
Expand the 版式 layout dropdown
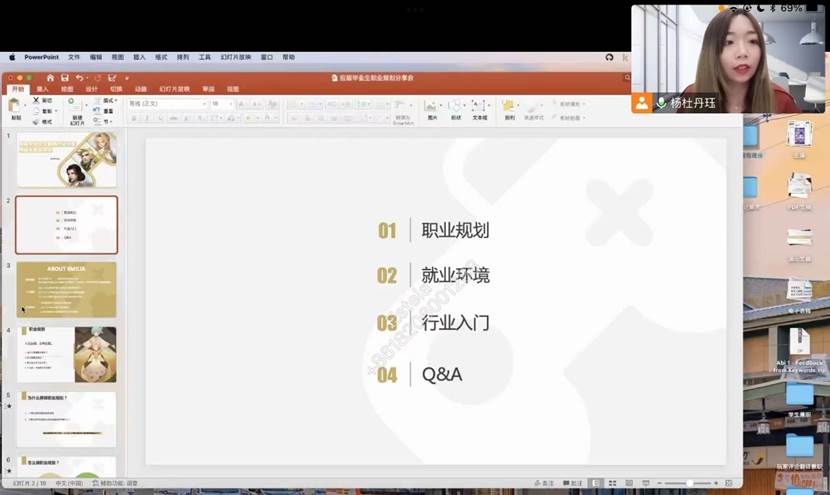tap(108, 101)
